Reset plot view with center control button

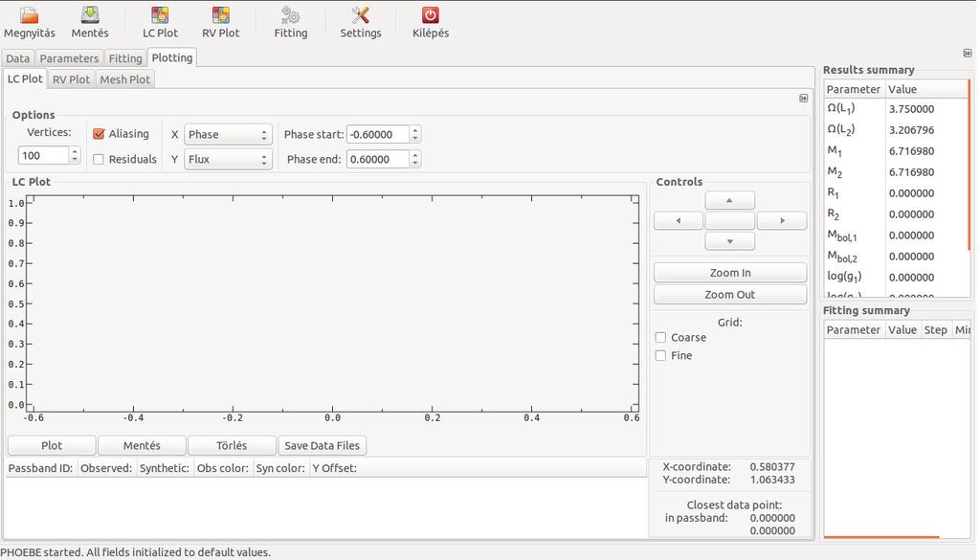729,220
